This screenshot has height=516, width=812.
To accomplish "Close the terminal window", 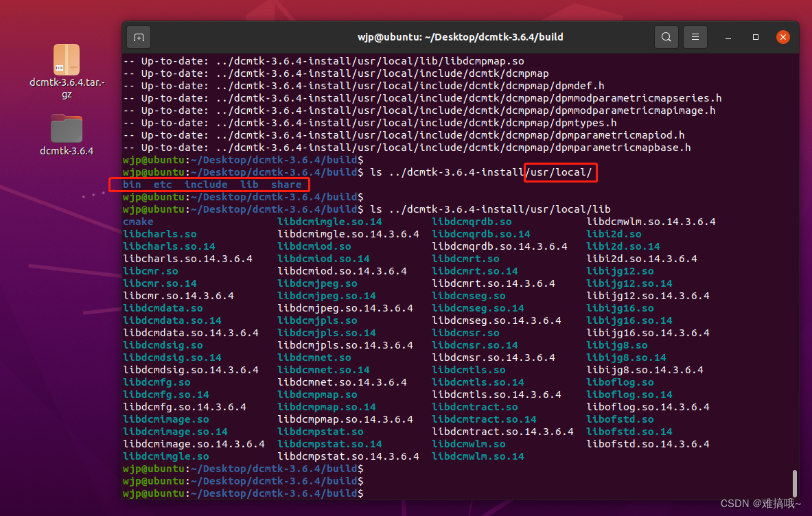I will [x=783, y=37].
